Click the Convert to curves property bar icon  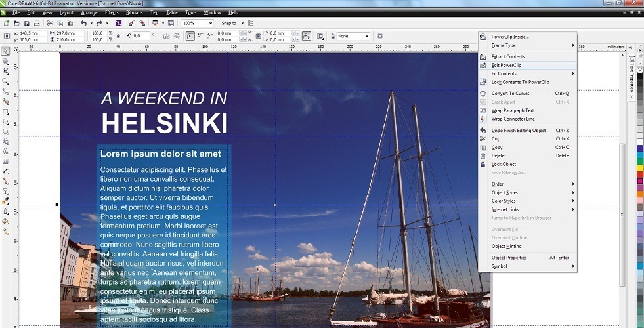(380, 36)
